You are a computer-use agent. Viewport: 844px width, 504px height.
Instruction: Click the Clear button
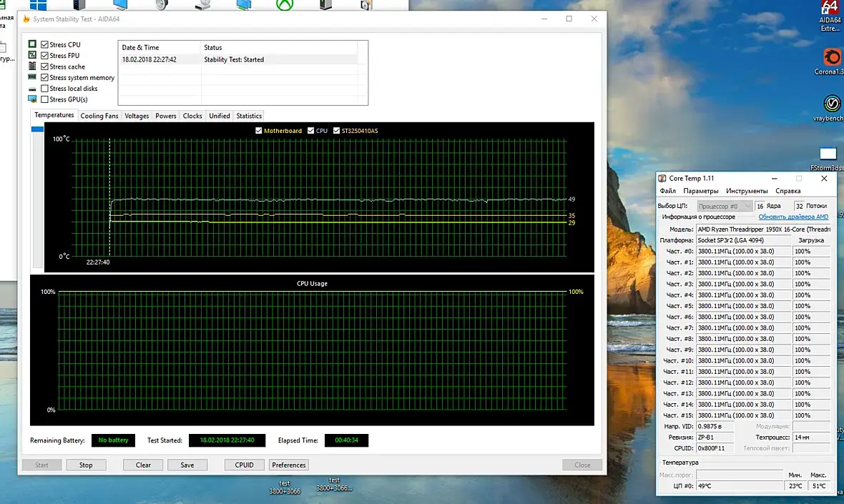point(143,465)
